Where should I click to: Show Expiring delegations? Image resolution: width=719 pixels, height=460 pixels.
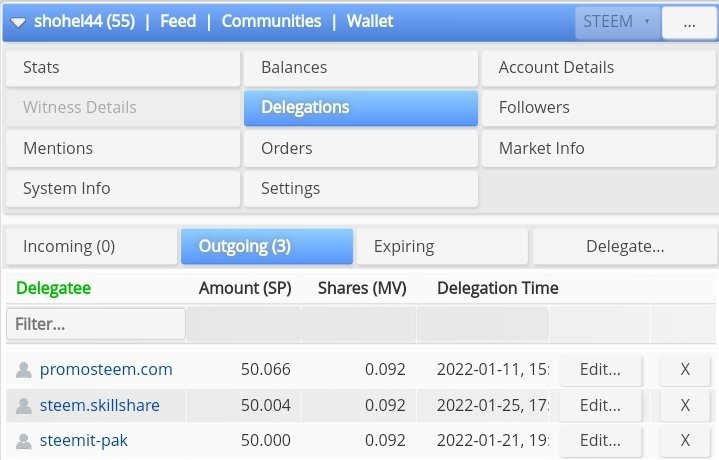(442, 246)
